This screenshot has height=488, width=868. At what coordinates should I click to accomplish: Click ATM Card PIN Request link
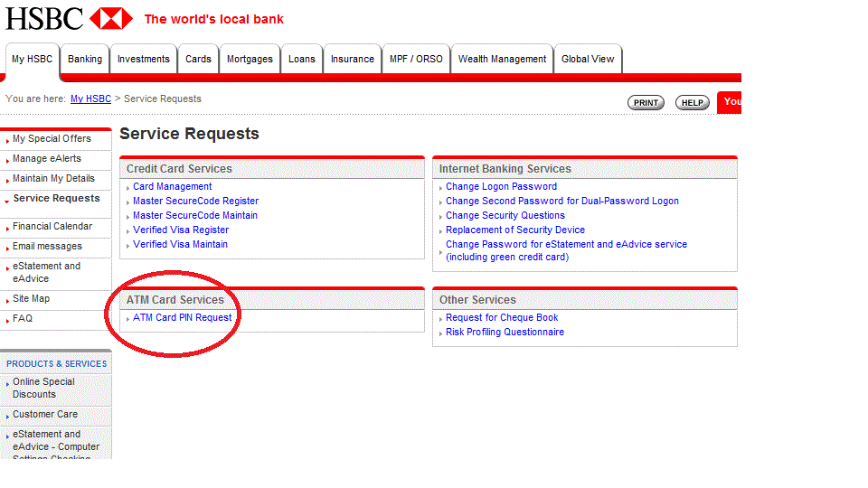click(x=182, y=317)
